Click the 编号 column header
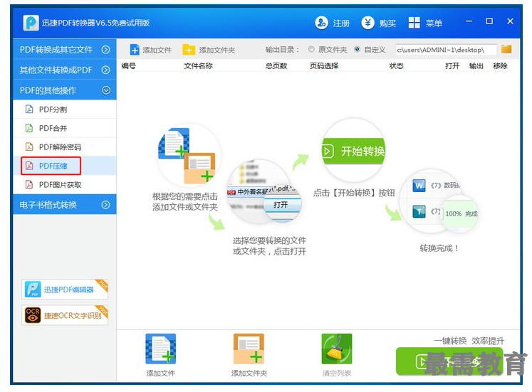Screen dimensions: 532x392 point(129,65)
